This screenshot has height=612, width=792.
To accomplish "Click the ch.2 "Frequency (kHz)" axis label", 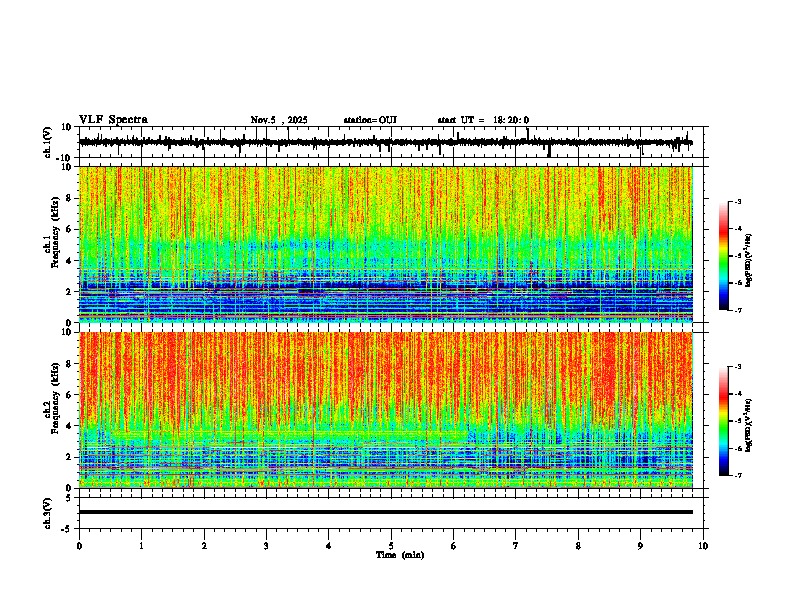I will coord(55,398).
